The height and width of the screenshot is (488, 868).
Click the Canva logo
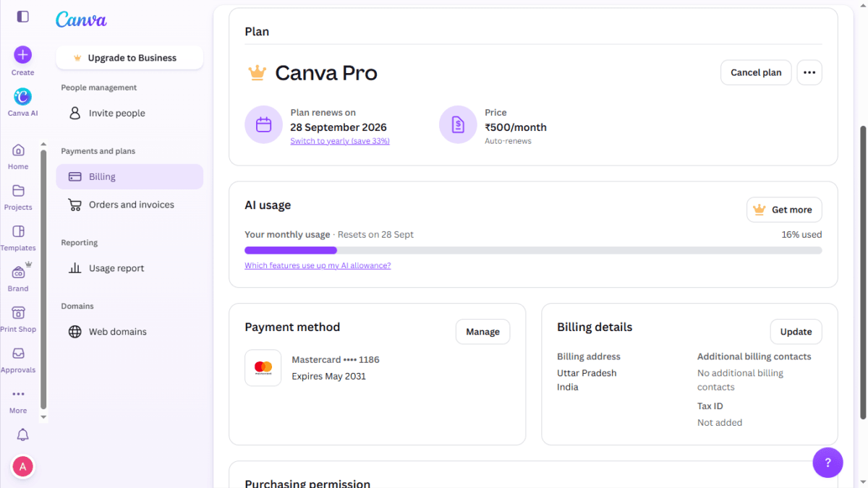81,20
